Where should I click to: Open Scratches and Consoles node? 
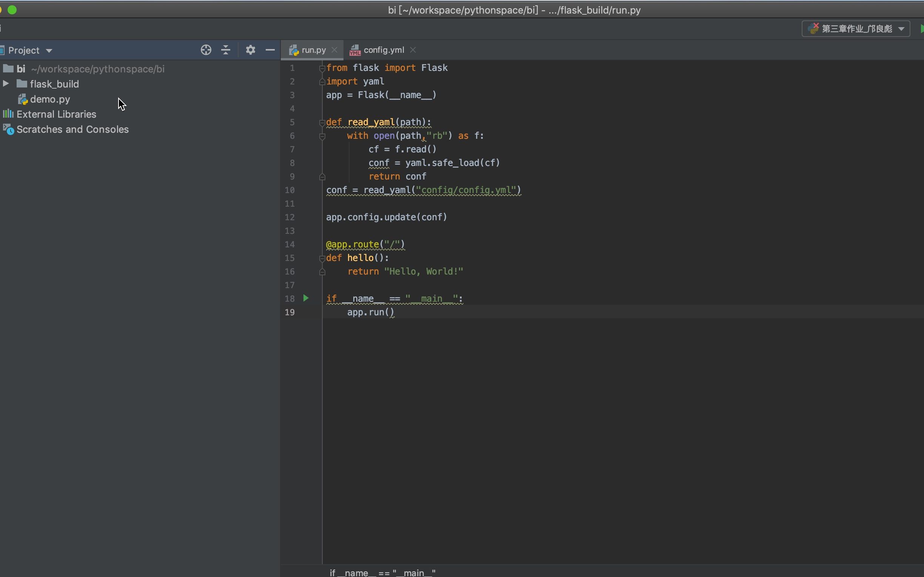pyautogui.click(x=72, y=129)
